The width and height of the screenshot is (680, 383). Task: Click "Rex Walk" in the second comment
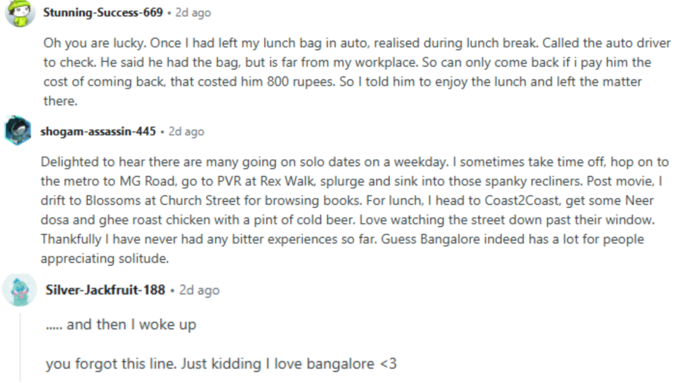(288, 181)
